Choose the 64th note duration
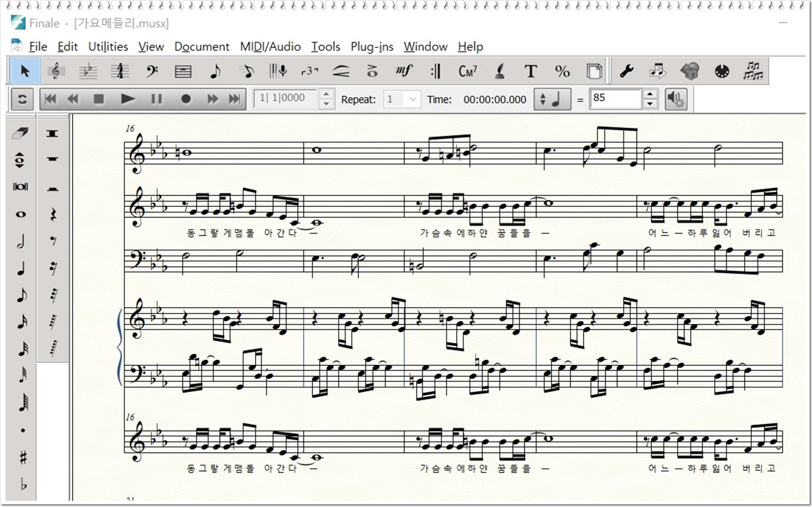This screenshot has width=812, height=507. (22, 375)
